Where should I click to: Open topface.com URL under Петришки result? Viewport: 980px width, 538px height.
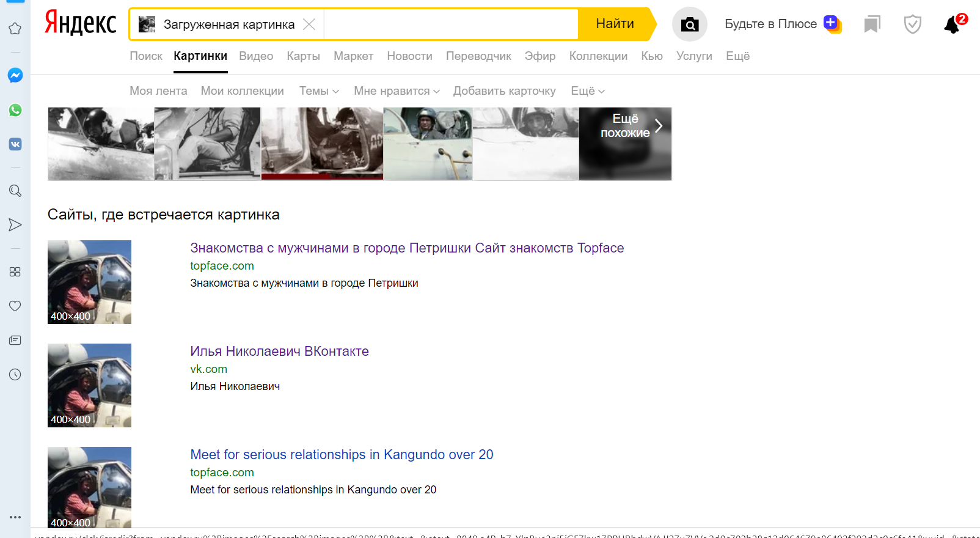tap(222, 266)
